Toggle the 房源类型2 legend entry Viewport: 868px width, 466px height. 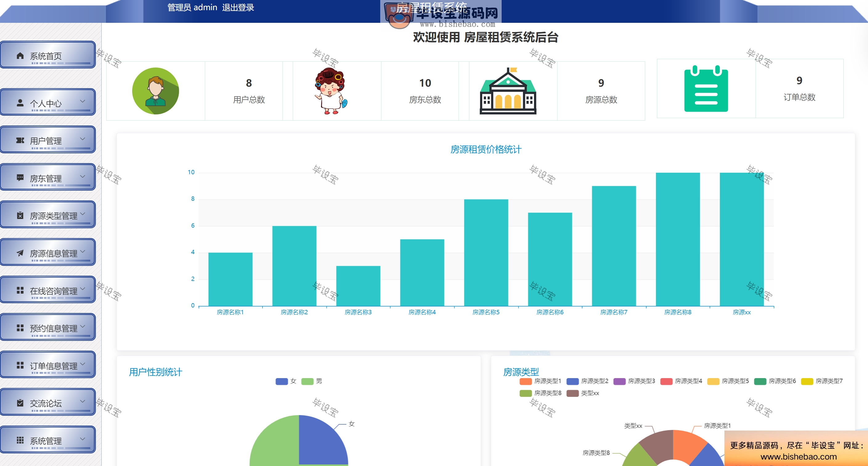coord(587,381)
